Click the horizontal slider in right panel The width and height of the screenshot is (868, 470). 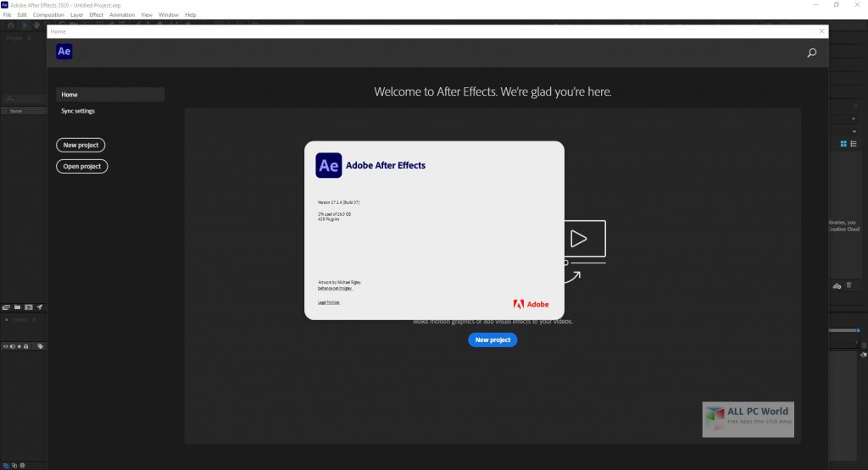843,330
